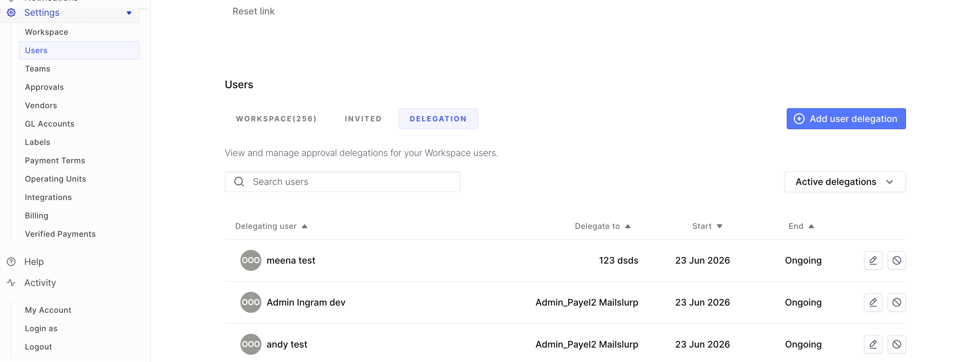Click start date in meena test row

(702, 261)
